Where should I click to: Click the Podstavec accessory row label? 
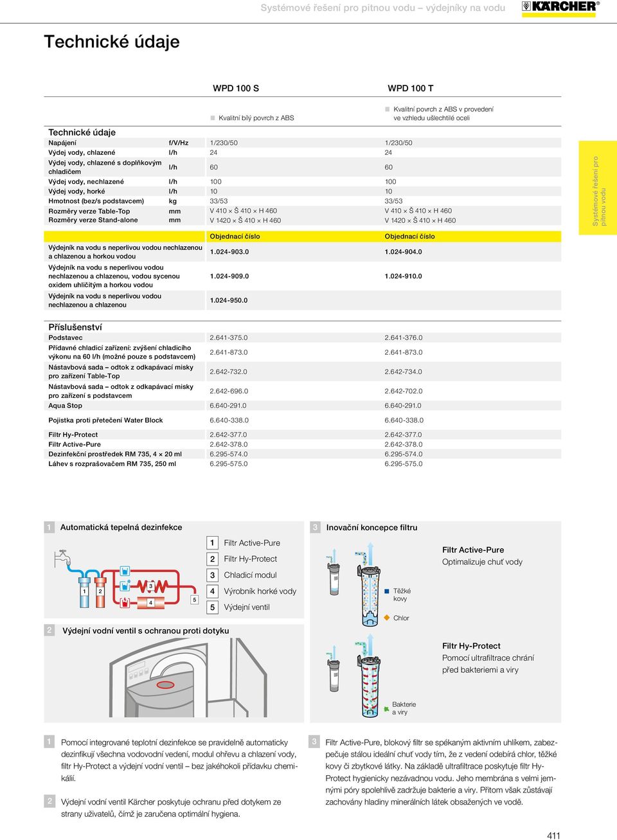click(x=66, y=337)
